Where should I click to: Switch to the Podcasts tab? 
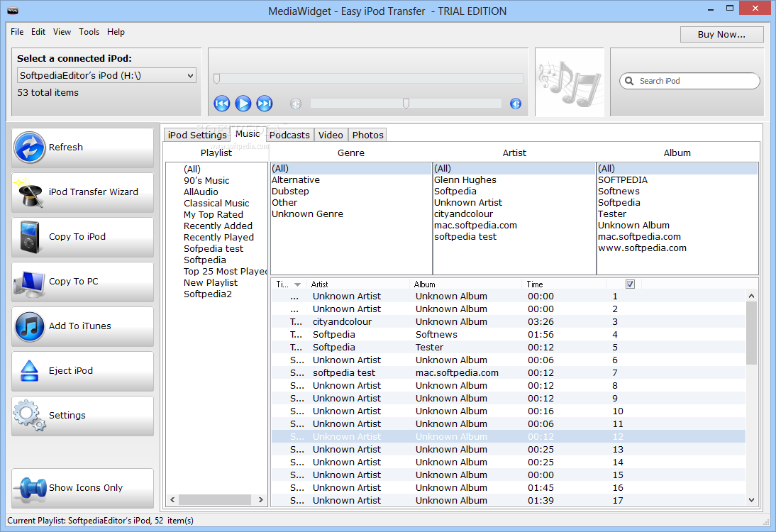[x=289, y=135]
